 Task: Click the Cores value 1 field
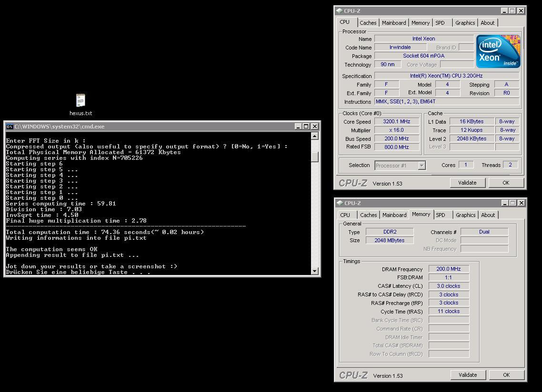click(x=466, y=165)
